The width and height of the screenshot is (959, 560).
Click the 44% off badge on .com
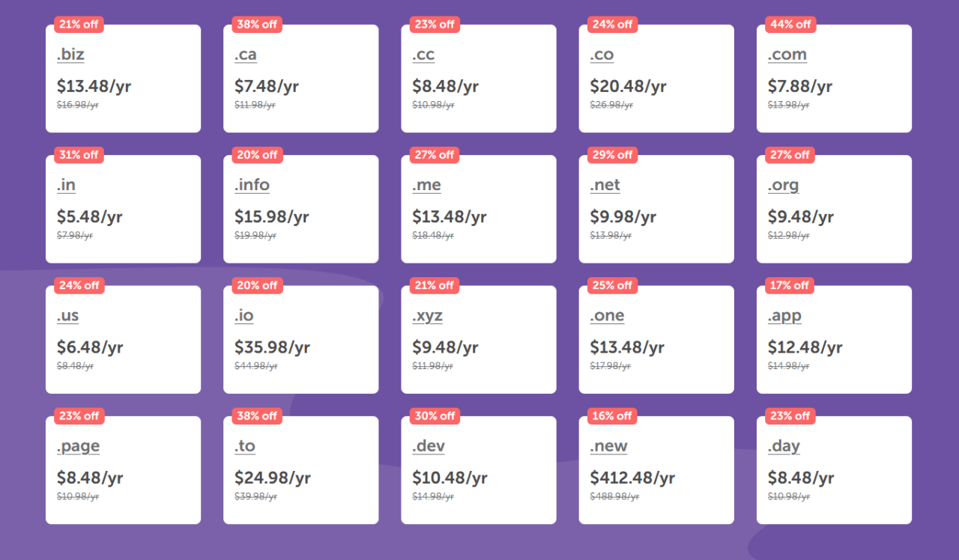tap(790, 25)
